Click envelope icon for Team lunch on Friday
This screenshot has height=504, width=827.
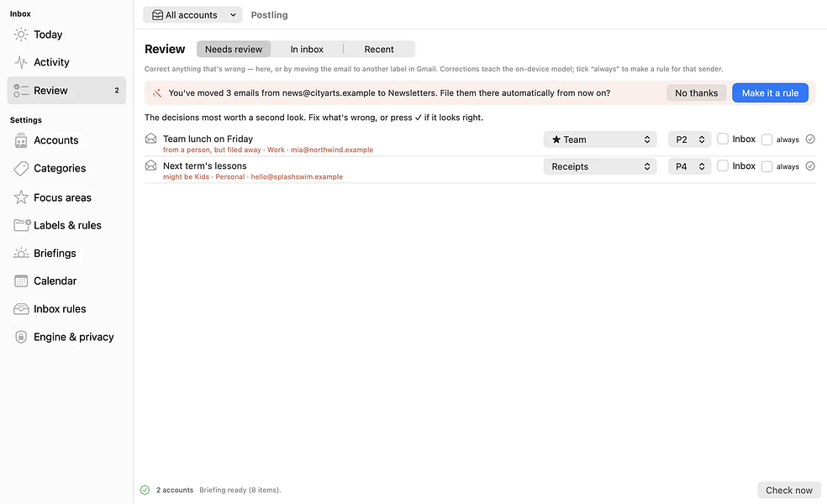click(150, 139)
